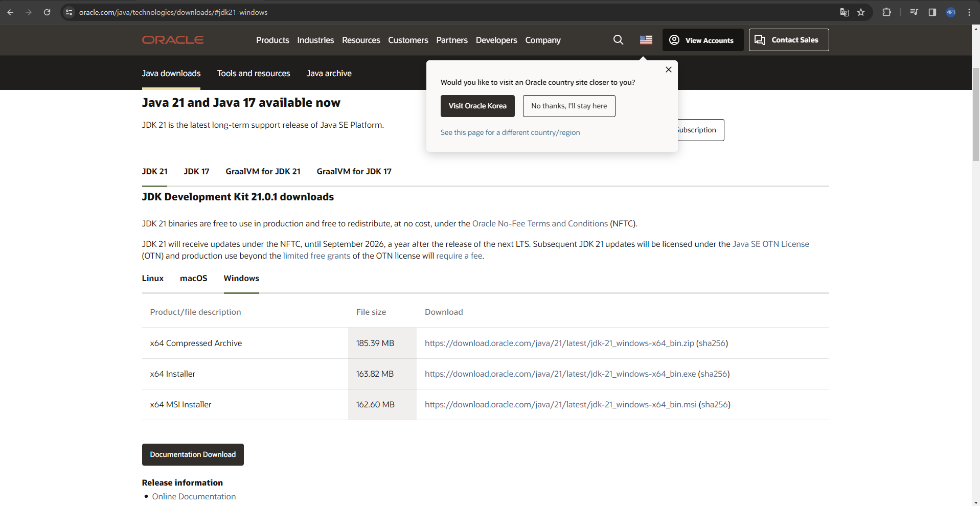Open Oracle No-Fee Terms and Conditions link
This screenshot has width=980, height=506.
[540, 223]
